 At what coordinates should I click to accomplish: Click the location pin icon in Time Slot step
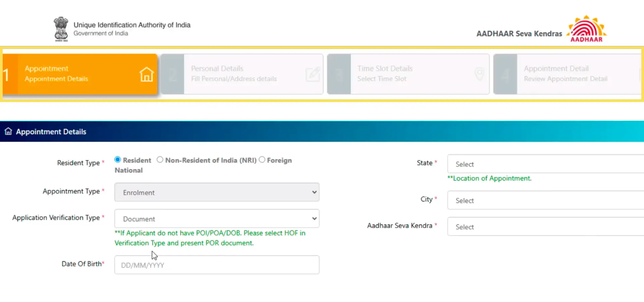[479, 74]
